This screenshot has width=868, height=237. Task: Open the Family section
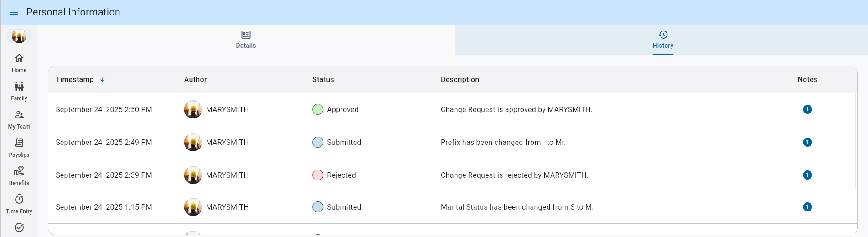(19, 91)
